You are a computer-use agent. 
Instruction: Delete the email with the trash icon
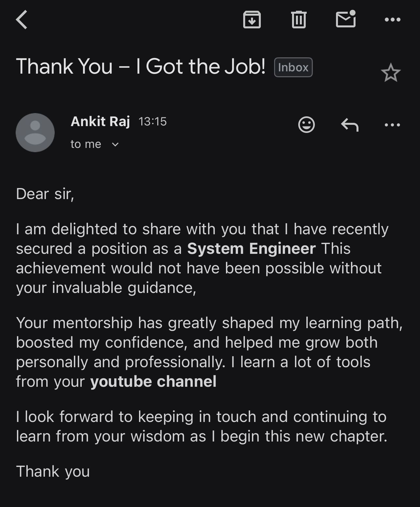pyautogui.click(x=299, y=20)
